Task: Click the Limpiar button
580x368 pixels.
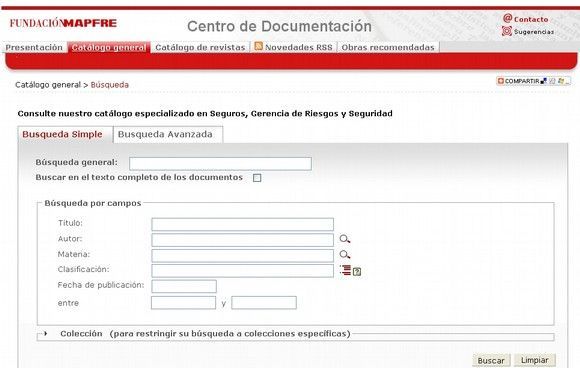Action: [x=535, y=360]
